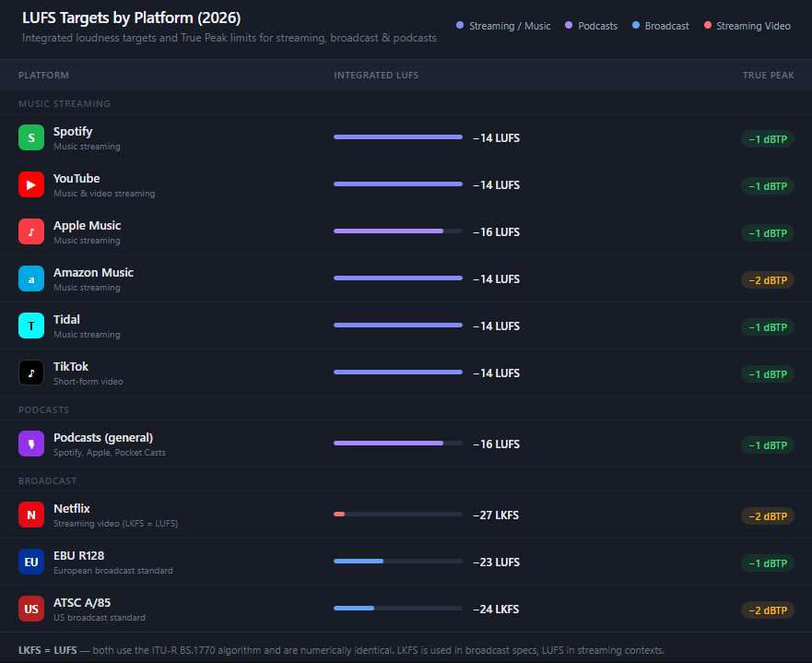Click the Netflix platform name

click(72, 509)
